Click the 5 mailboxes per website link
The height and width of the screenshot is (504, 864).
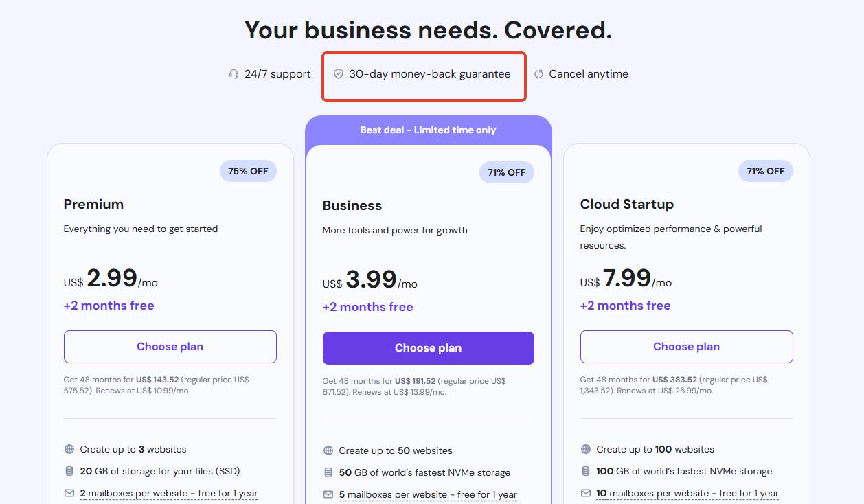[393, 495]
